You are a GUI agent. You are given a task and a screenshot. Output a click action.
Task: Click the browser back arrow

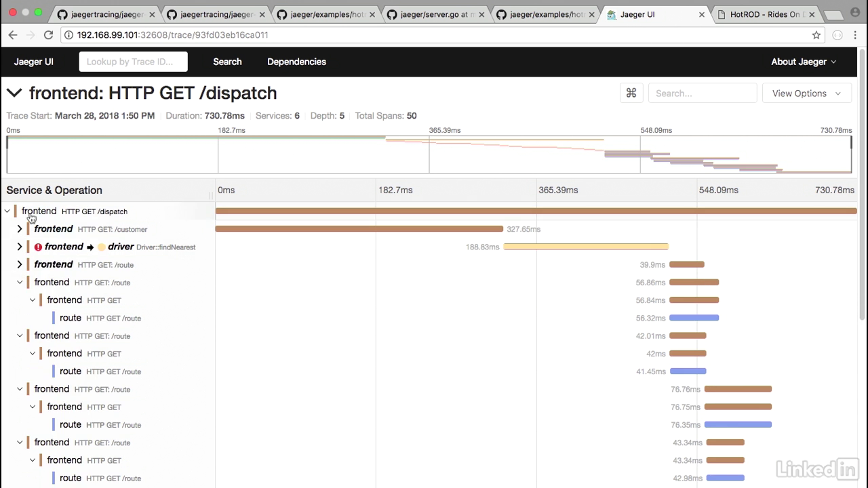[x=13, y=35]
